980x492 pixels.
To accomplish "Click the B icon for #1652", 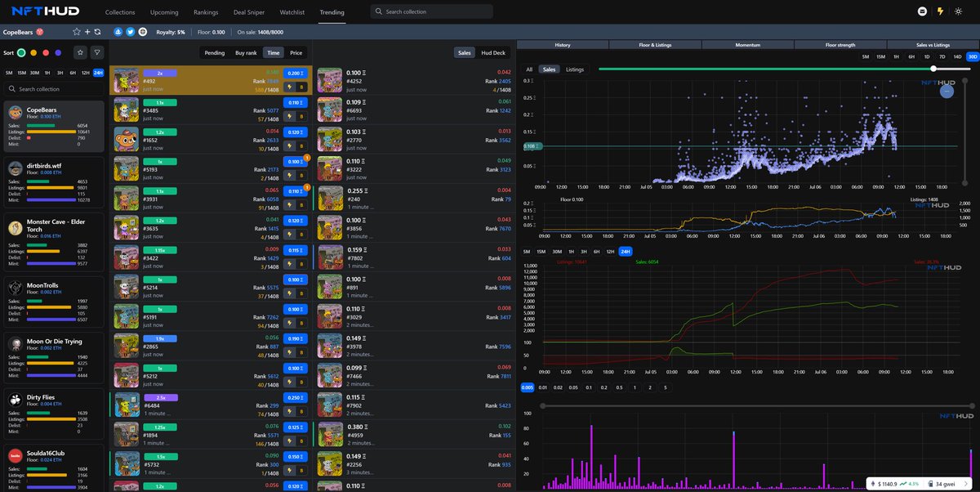I will click(x=301, y=145).
